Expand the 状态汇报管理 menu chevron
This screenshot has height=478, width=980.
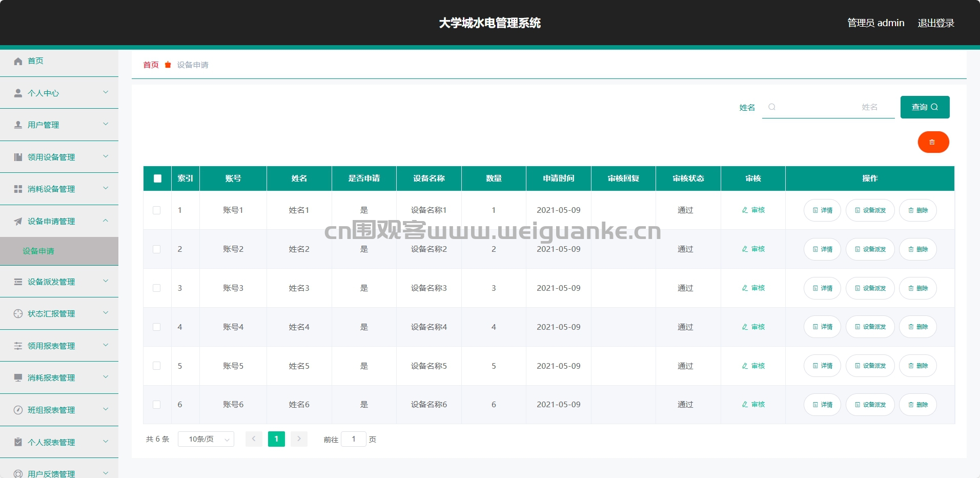tap(106, 313)
